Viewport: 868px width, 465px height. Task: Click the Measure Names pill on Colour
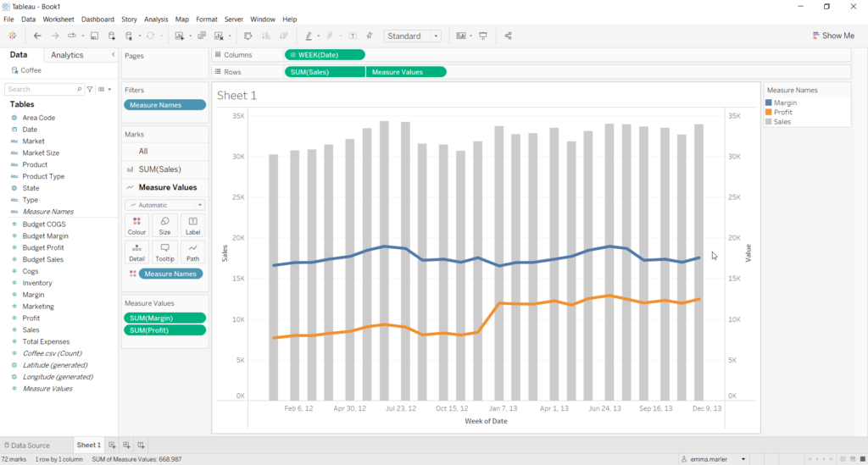[x=170, y=274]
